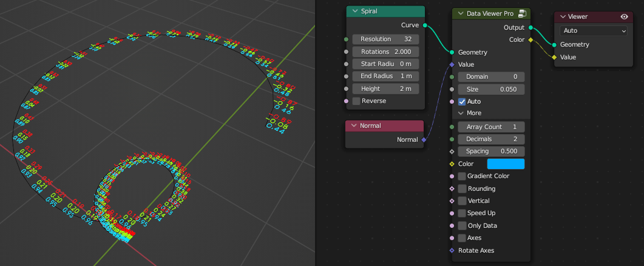Click the Viewer node's Geometry input socket
The width and height of the screenshot is (644, 266).
click(x=554, y=44)
